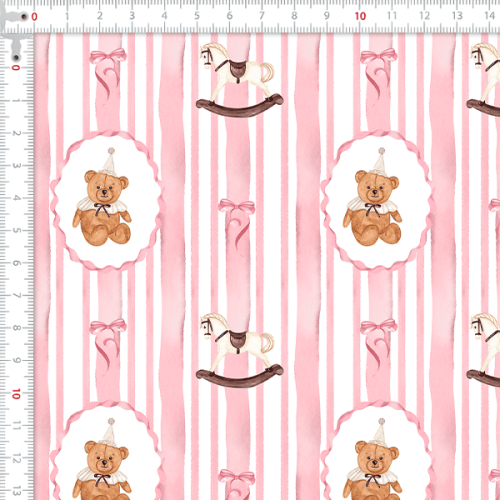This screenshot has height=500, width=500.
Task: Click number 2 on the vertical ruler
Action: coord(16,133)
